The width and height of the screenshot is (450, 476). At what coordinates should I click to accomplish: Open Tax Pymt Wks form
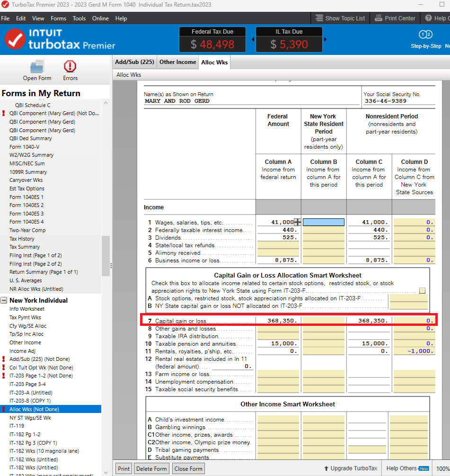coord(25,317)
